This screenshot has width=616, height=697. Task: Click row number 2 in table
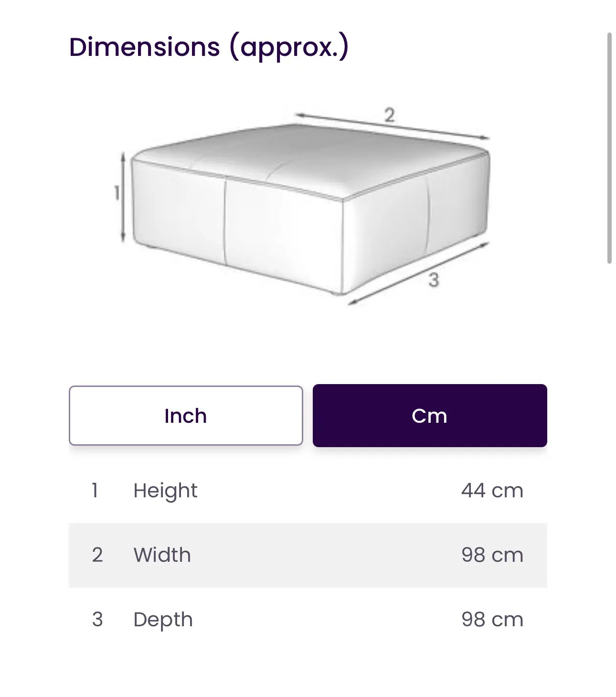point(97,555)
